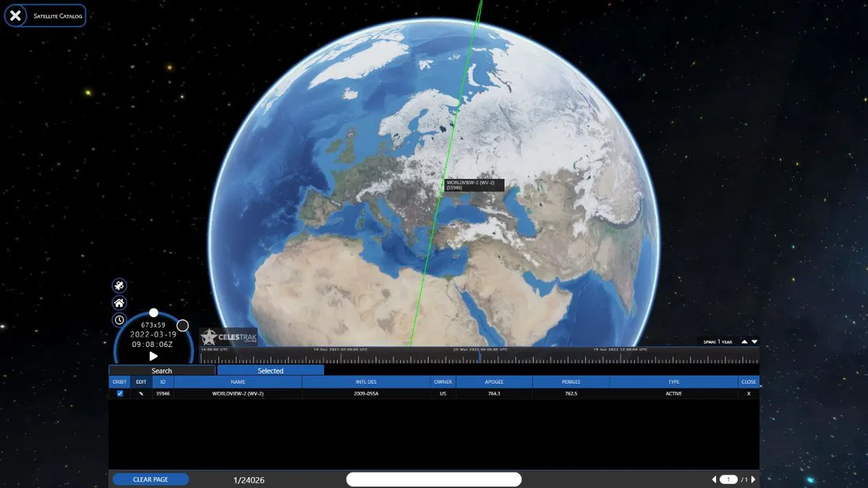The width and height of the screenshot is (868, 488).
Task: Click the satellite name WORLDVIEW-2 (WV-2) in table
Action: click(238, 394)
